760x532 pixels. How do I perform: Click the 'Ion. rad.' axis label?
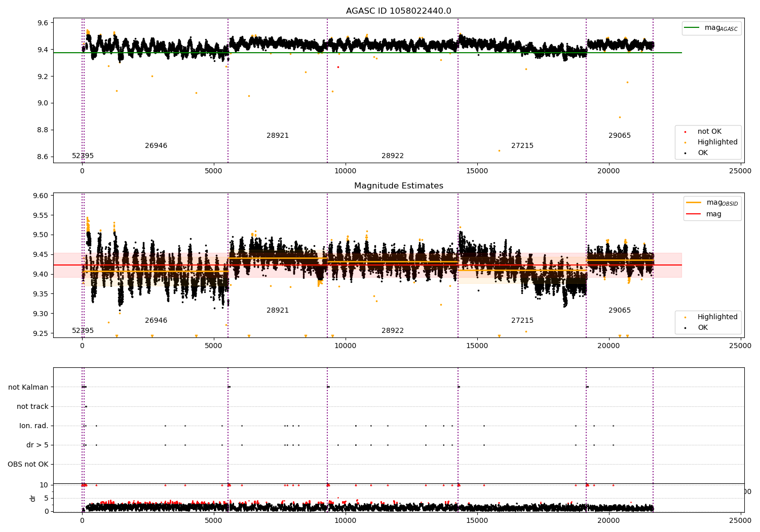34,426
